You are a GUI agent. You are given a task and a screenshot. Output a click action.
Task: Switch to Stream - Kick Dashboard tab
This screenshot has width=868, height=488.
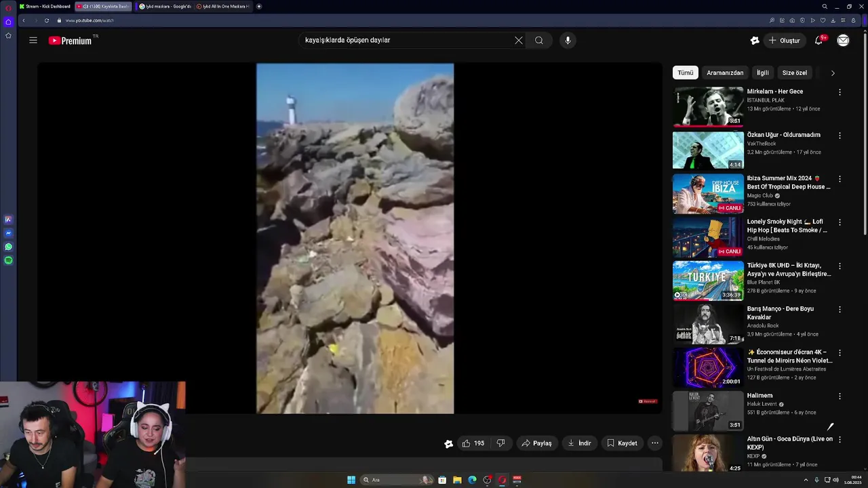coord(45,6)
